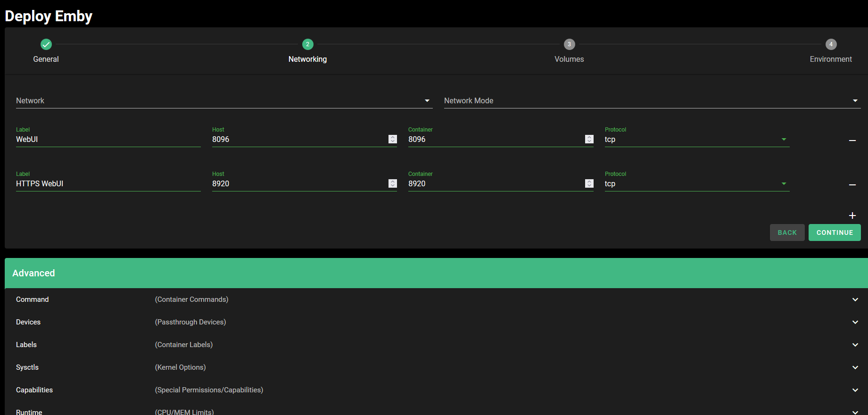This screenshot has width=868, height=415.
Task: Click the WebUI label input field
Action: (x=108, y=139)
